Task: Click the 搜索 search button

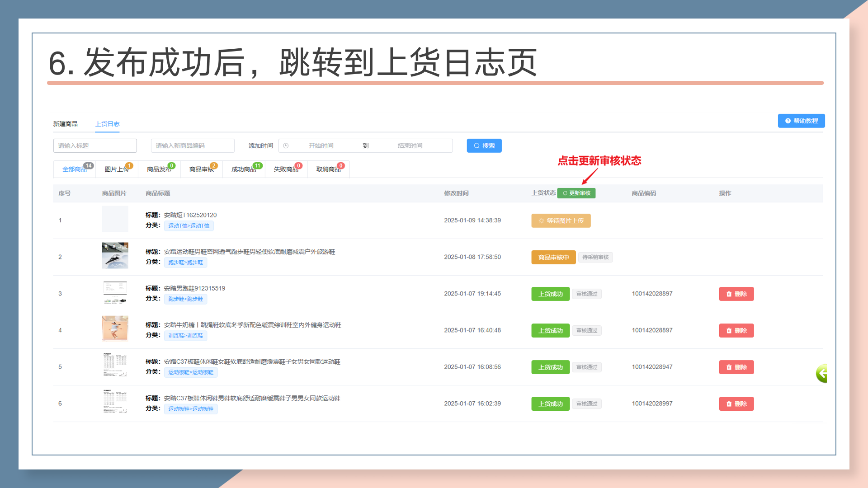Action: point(484,145)
